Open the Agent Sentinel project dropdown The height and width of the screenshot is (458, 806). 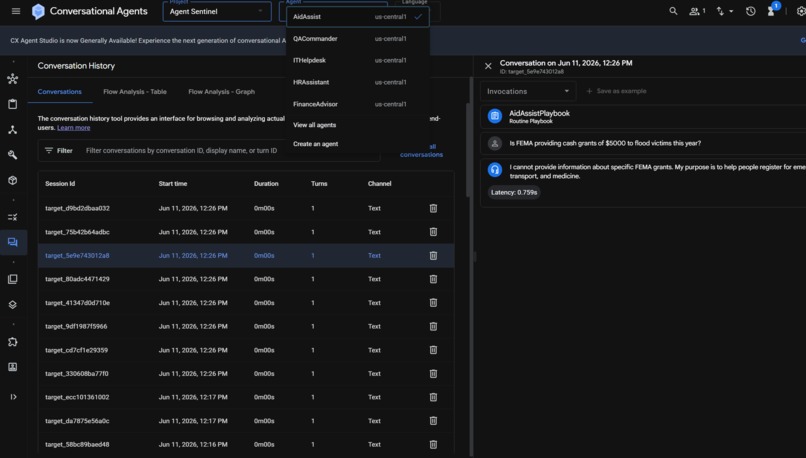[217, 11]
